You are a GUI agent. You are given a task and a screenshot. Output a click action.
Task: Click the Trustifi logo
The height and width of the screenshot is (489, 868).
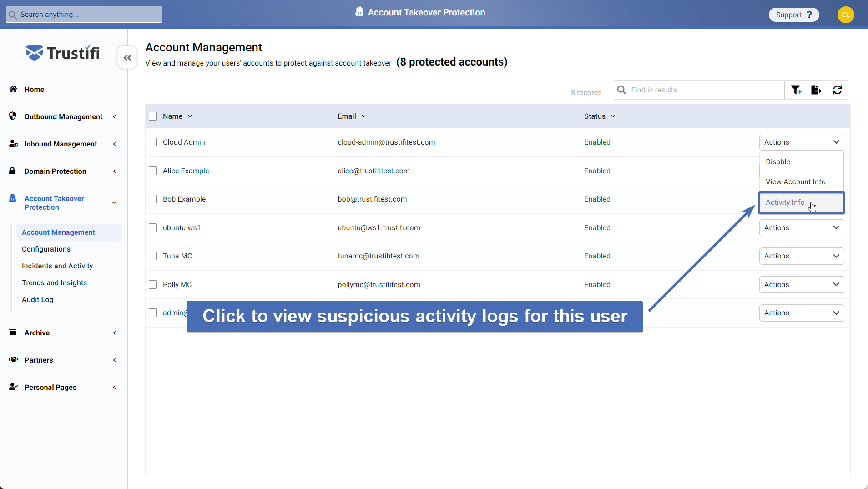(x=63, y=53)
